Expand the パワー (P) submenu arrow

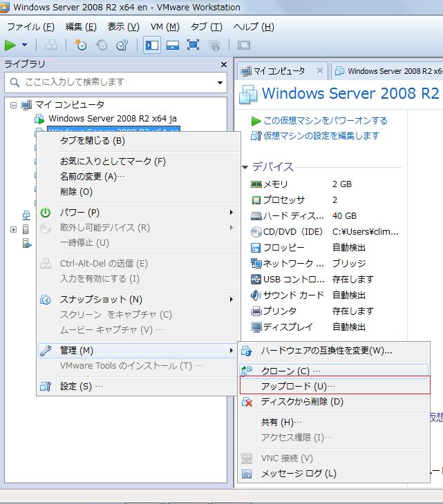(x=232, y=213)
